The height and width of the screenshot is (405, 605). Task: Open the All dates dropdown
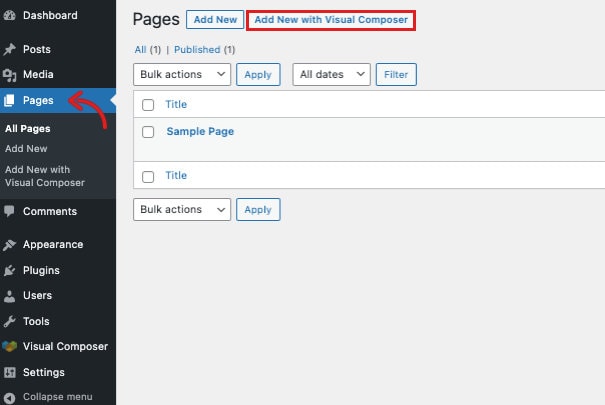[331, 74]
